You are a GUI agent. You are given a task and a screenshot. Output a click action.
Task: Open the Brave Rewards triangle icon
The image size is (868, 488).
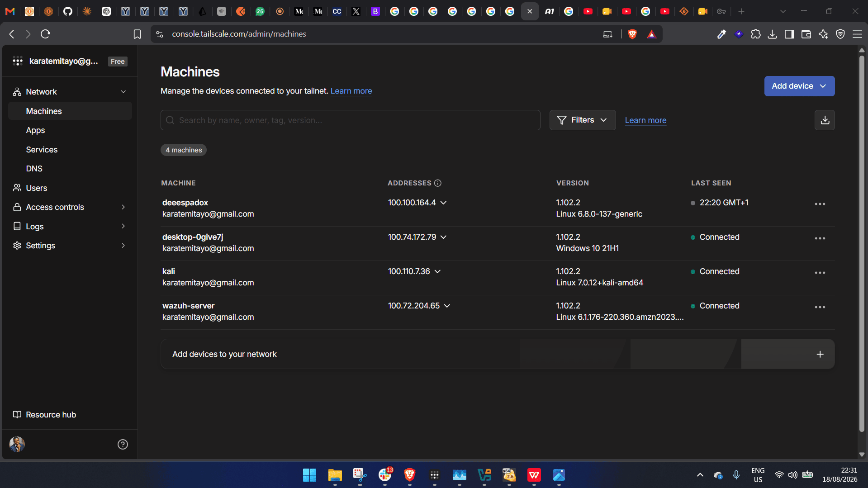[651, 34]
